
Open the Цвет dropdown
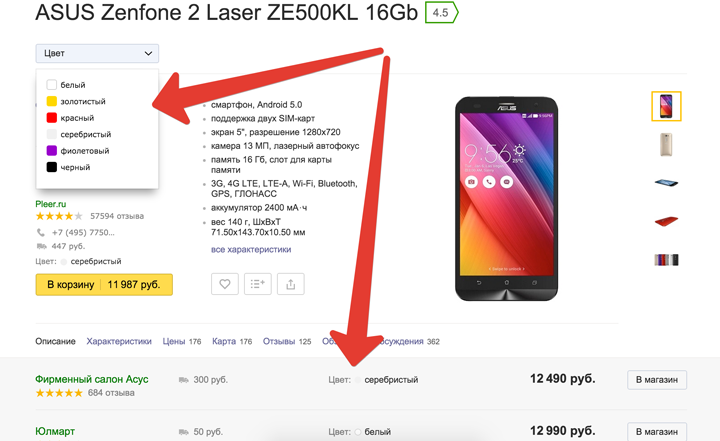(x=97, y=53)
